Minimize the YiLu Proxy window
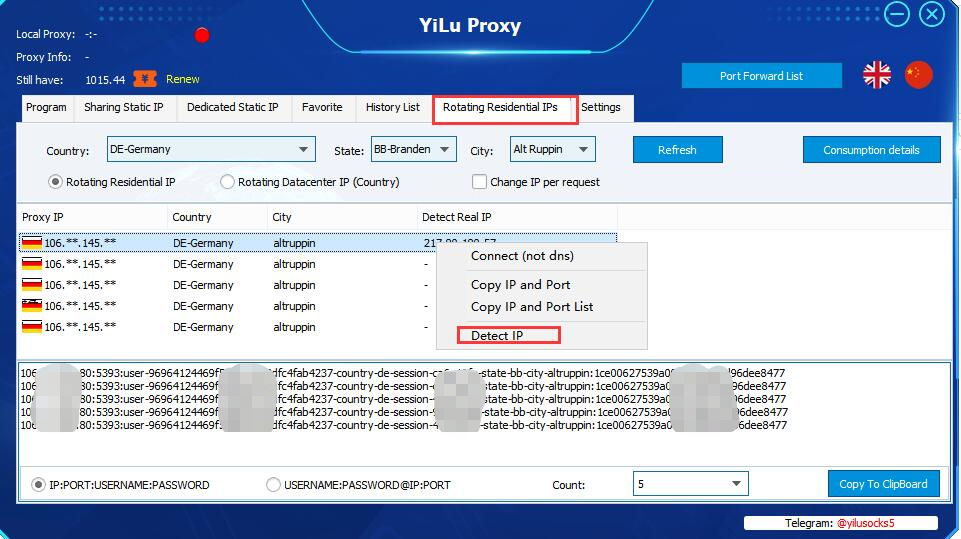 897,14
